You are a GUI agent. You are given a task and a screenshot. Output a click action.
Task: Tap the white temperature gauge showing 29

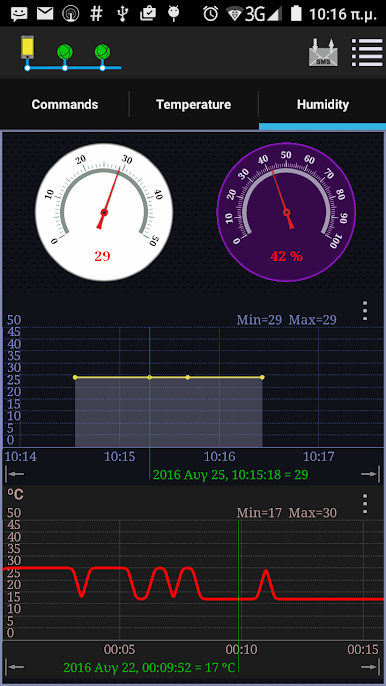pyautogui.click(x=104, y=212)
